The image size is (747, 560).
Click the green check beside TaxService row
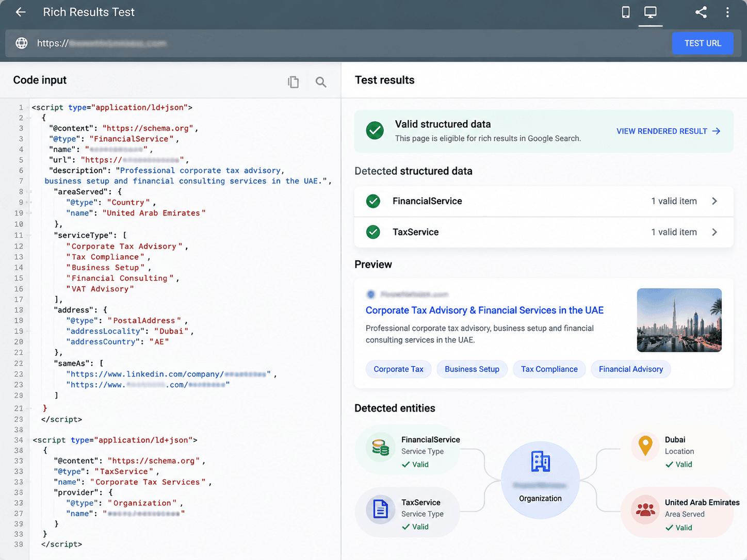(x=373, y=232)
